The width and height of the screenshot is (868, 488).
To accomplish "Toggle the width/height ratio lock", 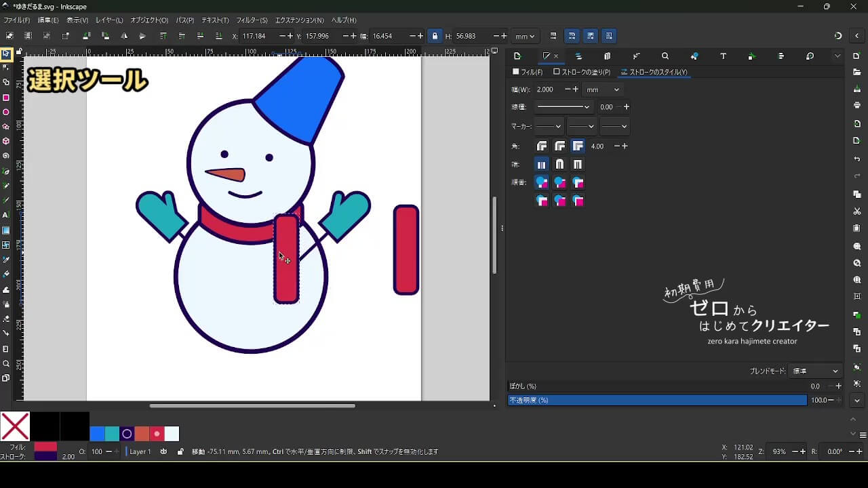I will coord(435,36).
